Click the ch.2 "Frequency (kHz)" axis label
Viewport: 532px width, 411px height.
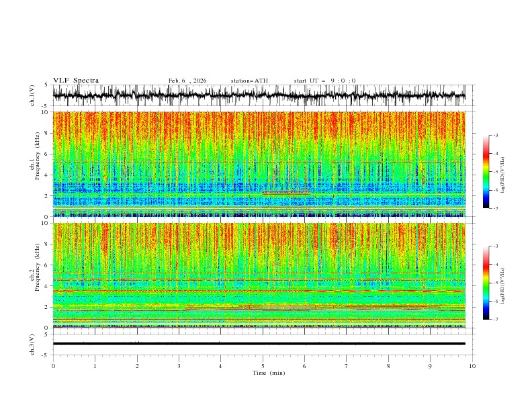tap(37, 267)
